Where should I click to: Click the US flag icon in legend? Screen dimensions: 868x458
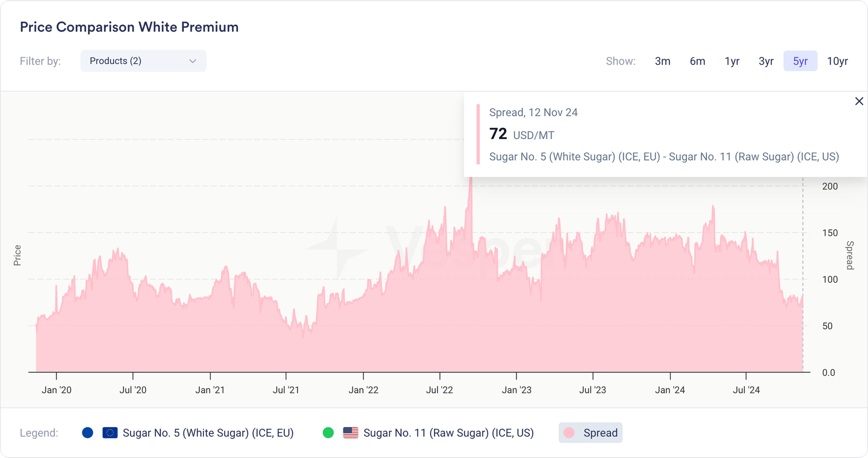[x=350, y=433]
